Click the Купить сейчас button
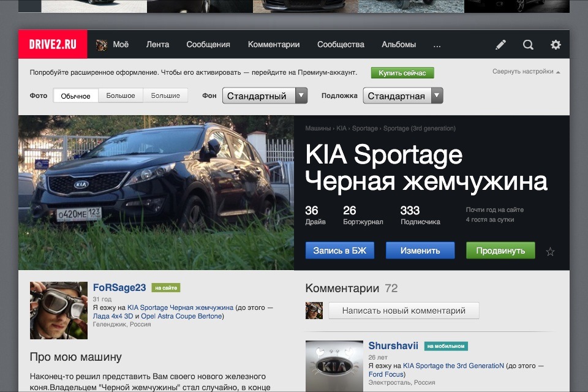Viewport: 588px width, 392px height. (402, 73)
